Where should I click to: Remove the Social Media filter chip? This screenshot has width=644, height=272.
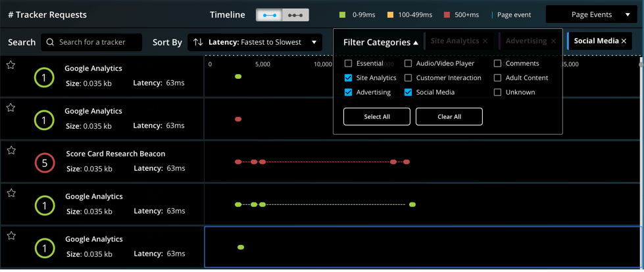click(624, 41)
